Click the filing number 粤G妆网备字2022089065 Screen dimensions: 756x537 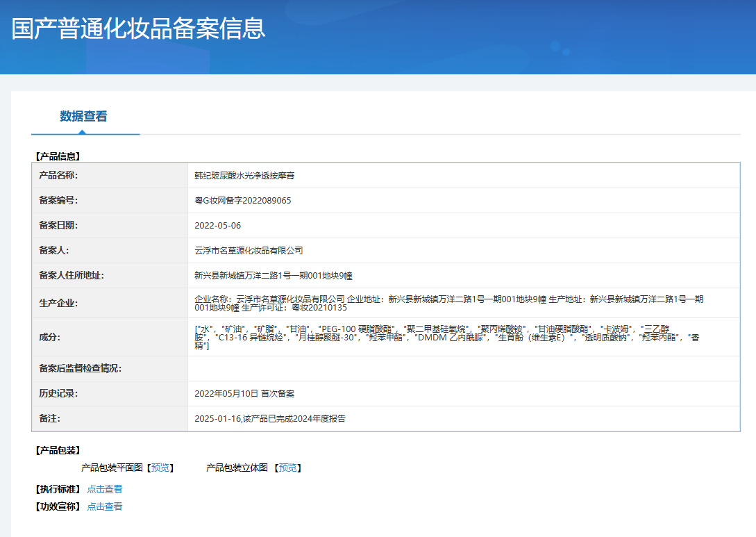coord(243,201)
